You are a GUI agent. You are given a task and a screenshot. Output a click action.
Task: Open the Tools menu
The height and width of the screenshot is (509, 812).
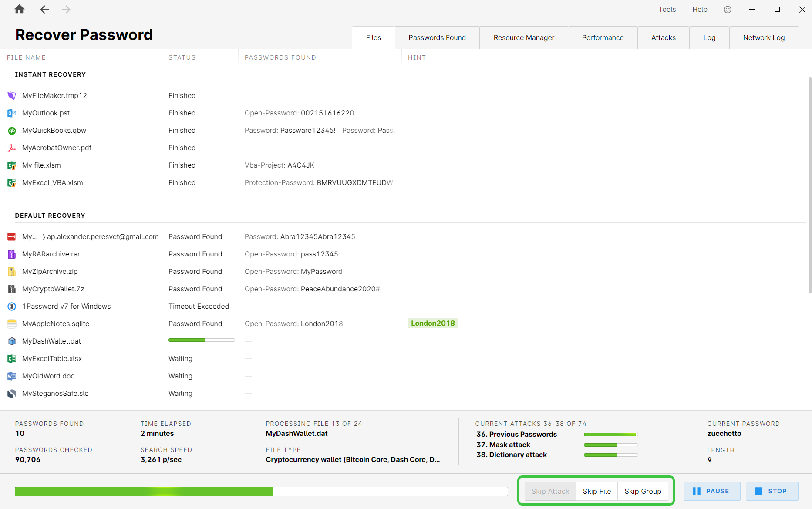[667, 9]
